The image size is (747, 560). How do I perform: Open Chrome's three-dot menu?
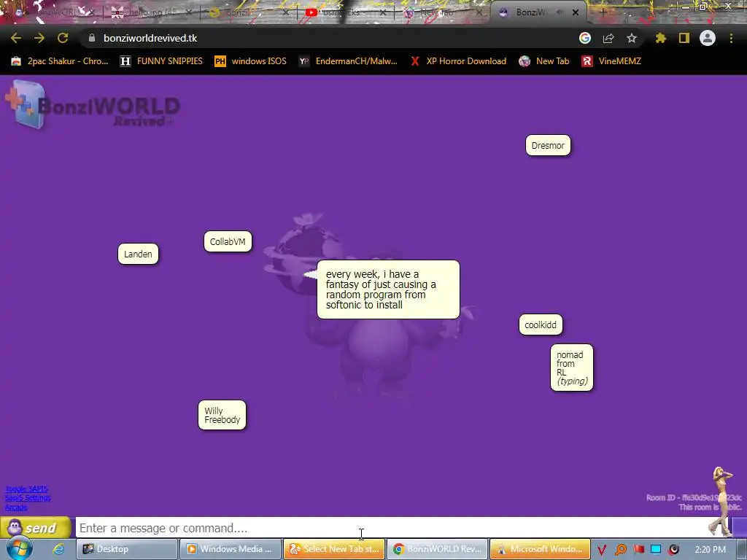[731, 38]
